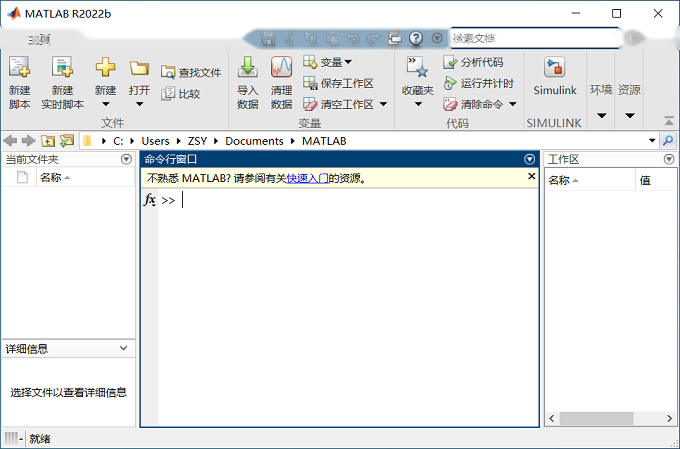This screenshot has width=680, height=449.
Task: Click the up one folder level icon
Action: click(48, 141)
